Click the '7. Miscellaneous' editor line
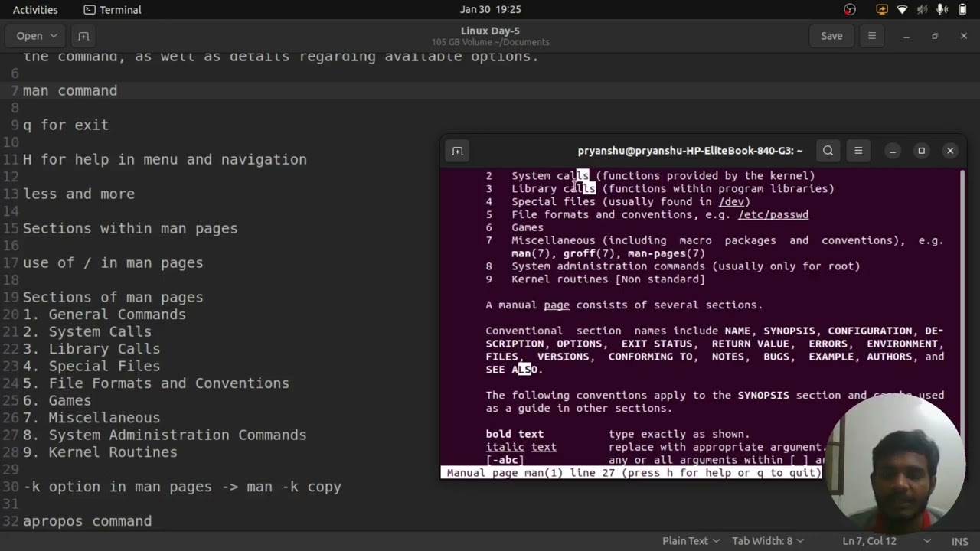The width and height of the screenshot is (980, 551). 91,418
